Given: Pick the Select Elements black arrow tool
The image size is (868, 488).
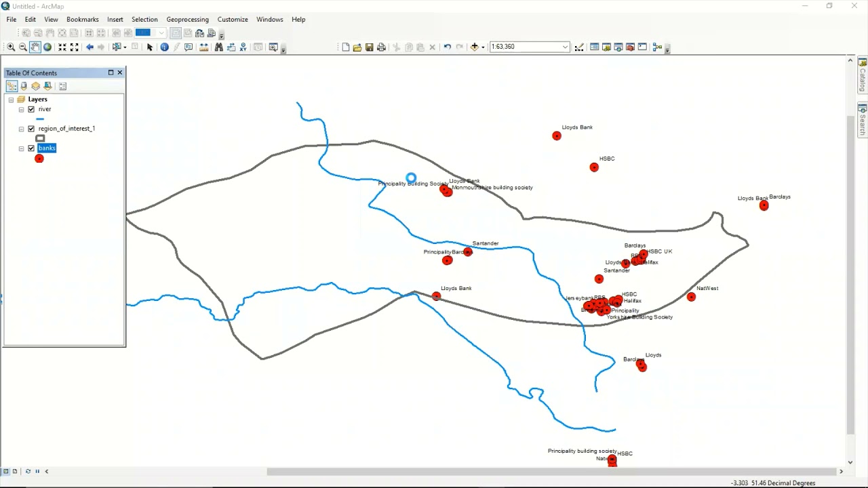Looking at the screenshot, I should point(150,47).
